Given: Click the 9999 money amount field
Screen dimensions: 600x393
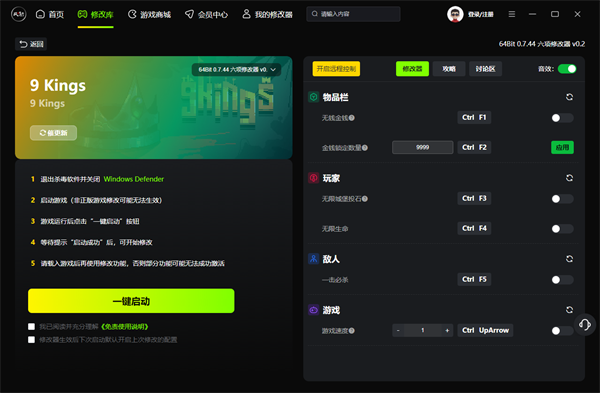Looking at the screenshot, I should (422, 147).
